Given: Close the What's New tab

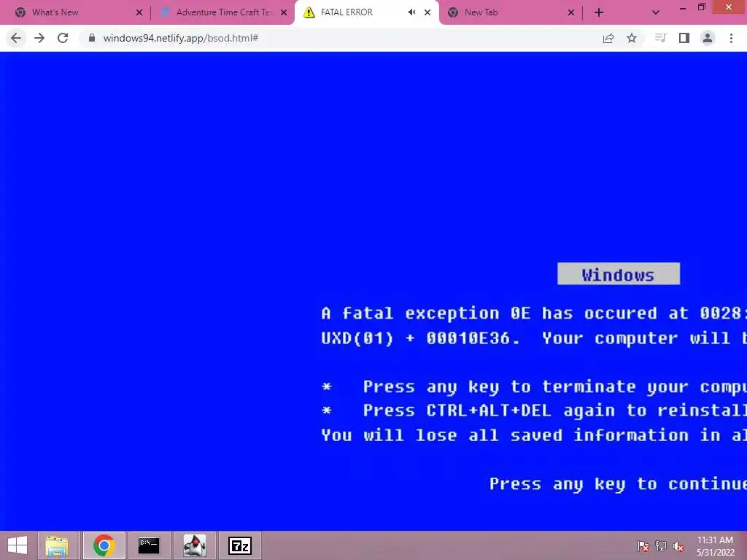Looking at the screenshot, I should coord(139,12).
